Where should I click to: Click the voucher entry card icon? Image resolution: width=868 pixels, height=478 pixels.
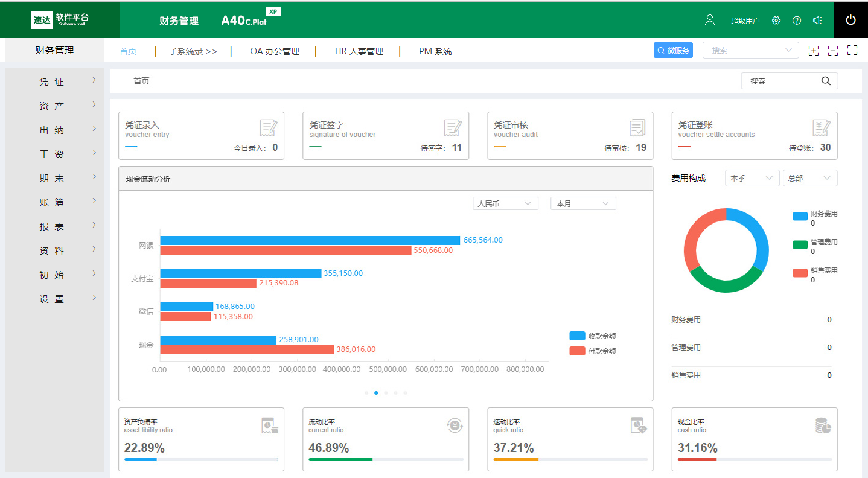click(269, 128)
